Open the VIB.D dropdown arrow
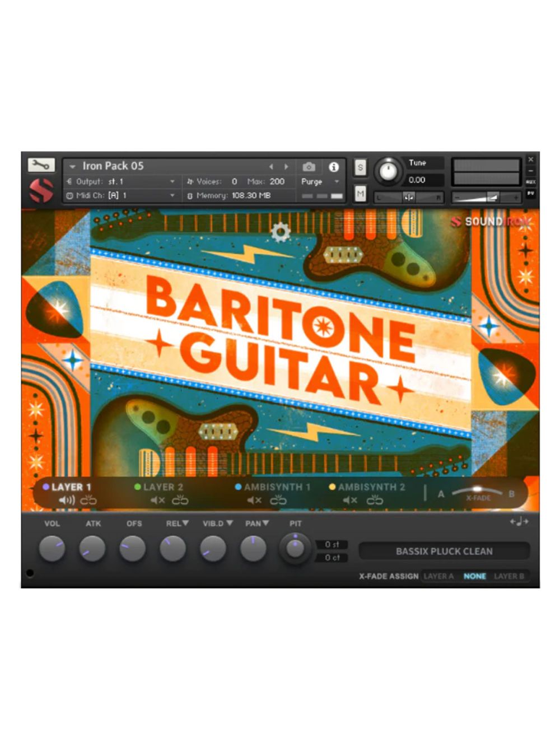The width and height of the screenshot is (560, 739). [228, 523]
